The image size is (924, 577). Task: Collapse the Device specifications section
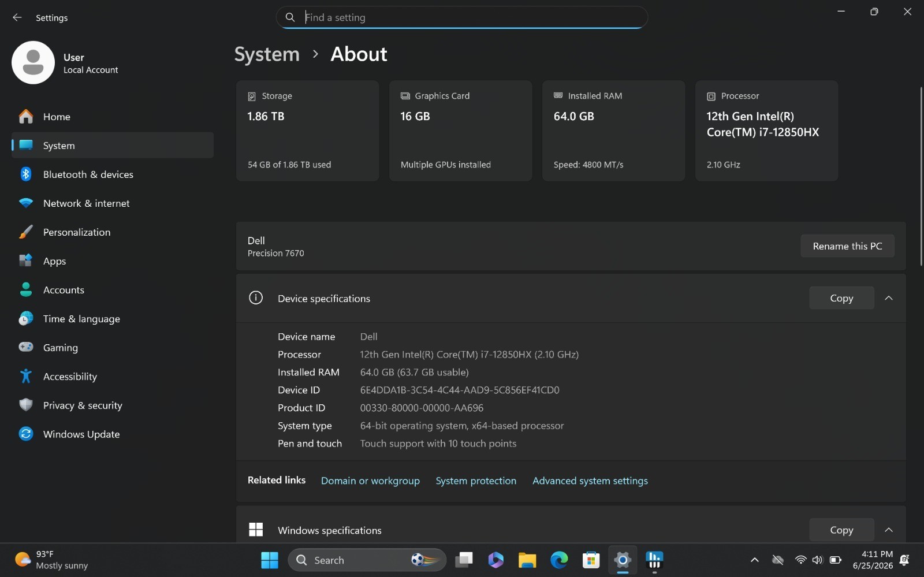(x=889, y=298)
